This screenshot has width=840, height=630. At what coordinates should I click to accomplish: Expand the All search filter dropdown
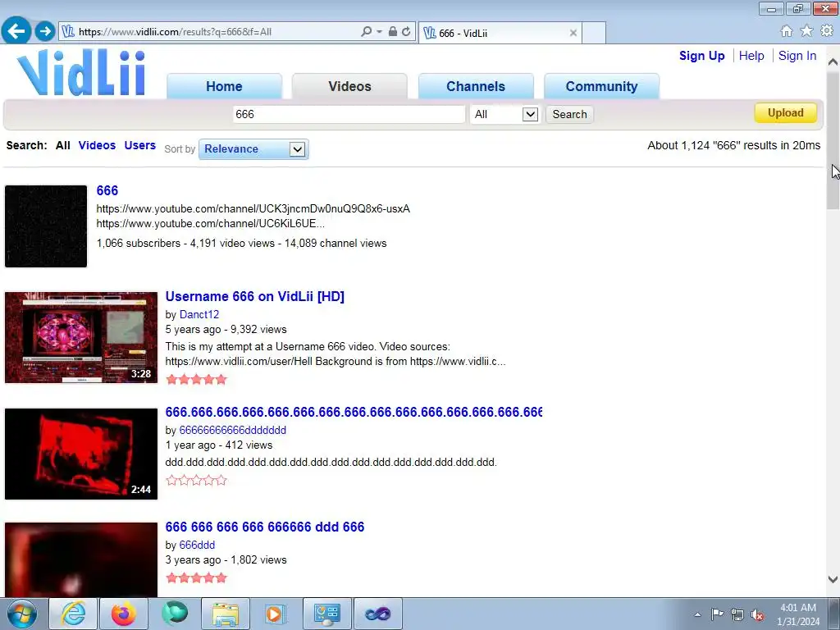(x=504, y=114)
